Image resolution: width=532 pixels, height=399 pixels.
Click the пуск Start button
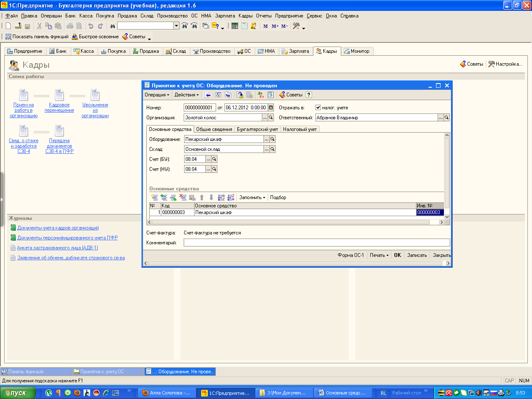(x=17, y=393)
